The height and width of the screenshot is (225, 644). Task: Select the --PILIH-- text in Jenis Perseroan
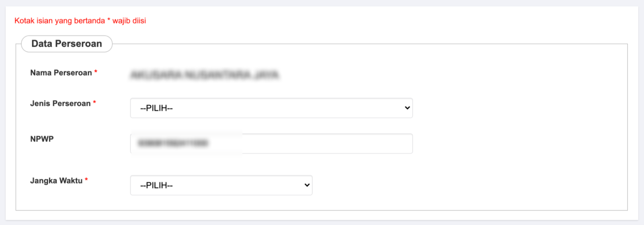(156, 108)
